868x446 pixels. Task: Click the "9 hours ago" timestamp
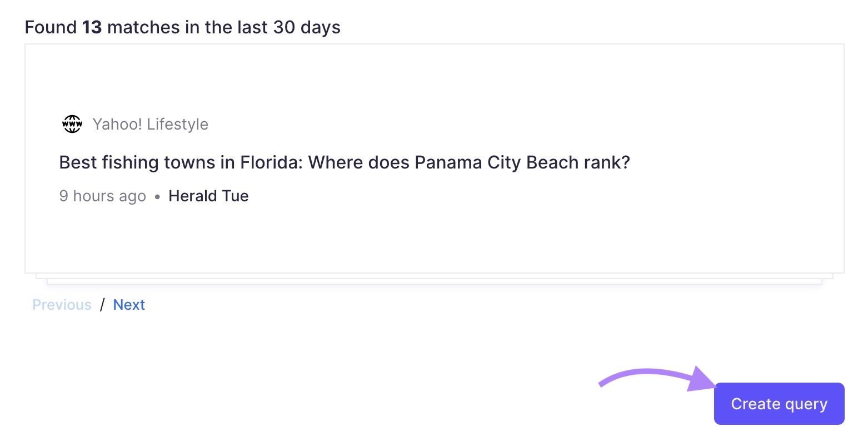click(102, 196)
